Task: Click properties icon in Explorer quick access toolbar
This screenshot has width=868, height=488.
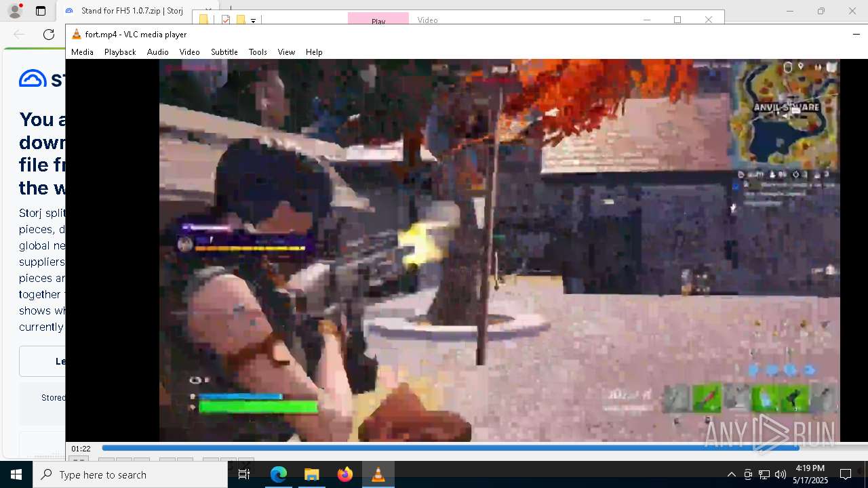Action: click(226, 20)
